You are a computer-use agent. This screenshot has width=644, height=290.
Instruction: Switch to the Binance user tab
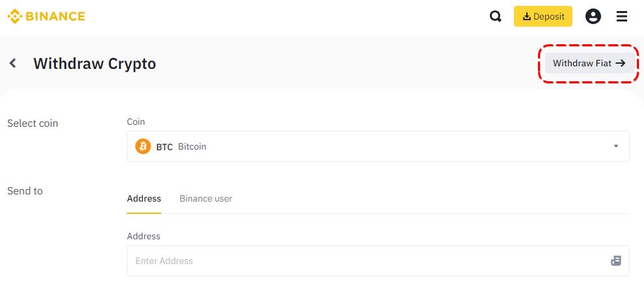pos(206,198)
